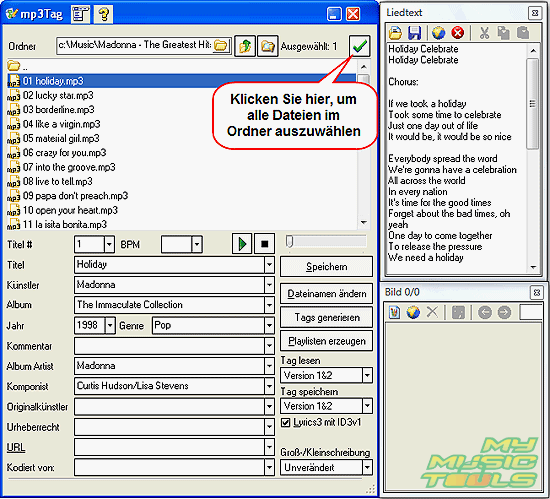Screen dimensions: 550x499
Task: Open Tag lesen version dropdown
Action: pos(367,376)
